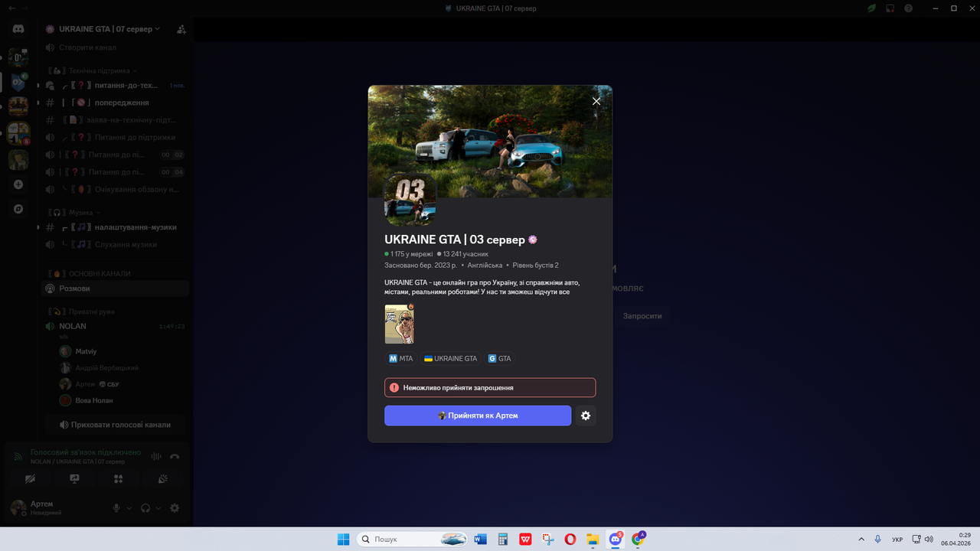Screen dimensions: 980x551
Task: Click Приховати голосові канали button
Action: [x=115, y=425]
